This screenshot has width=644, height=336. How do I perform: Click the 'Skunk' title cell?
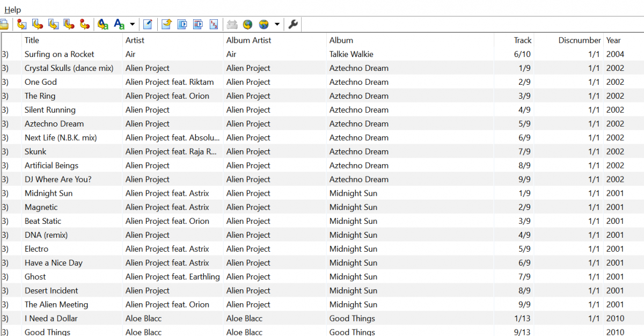(35, 152)
